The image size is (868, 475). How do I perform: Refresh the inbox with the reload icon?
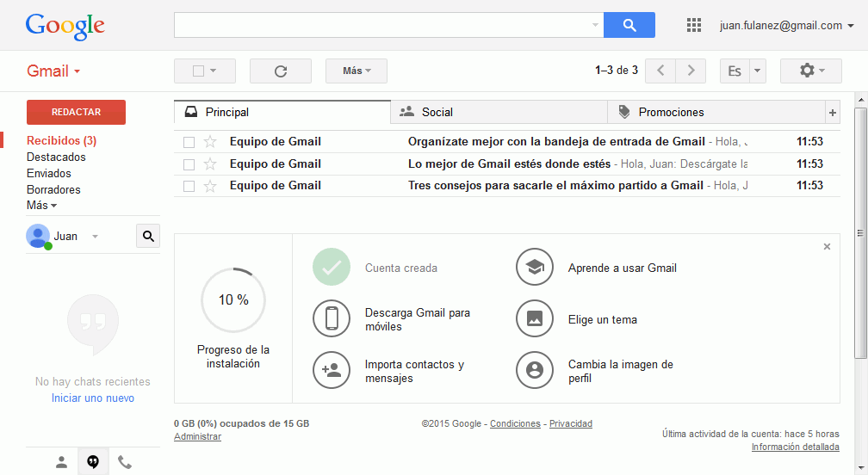coord(281,71)
